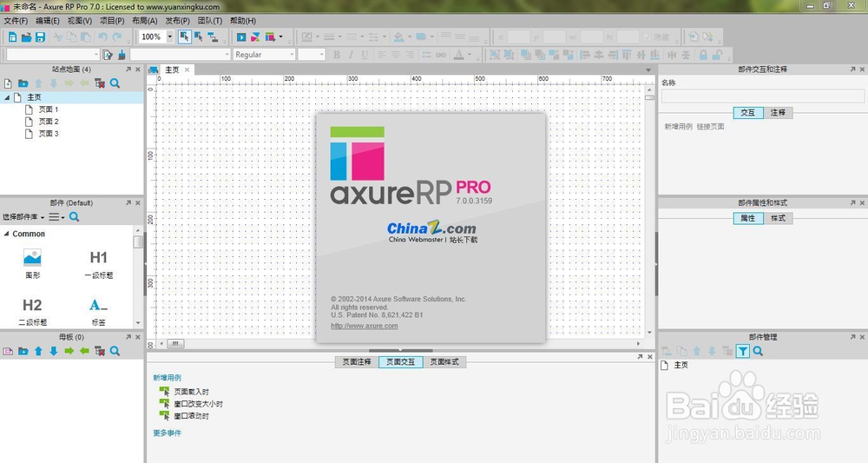This screenshot has height=463, width=868.
Task: Pick the H1 heading widget
Action: (x=99, y=263)
